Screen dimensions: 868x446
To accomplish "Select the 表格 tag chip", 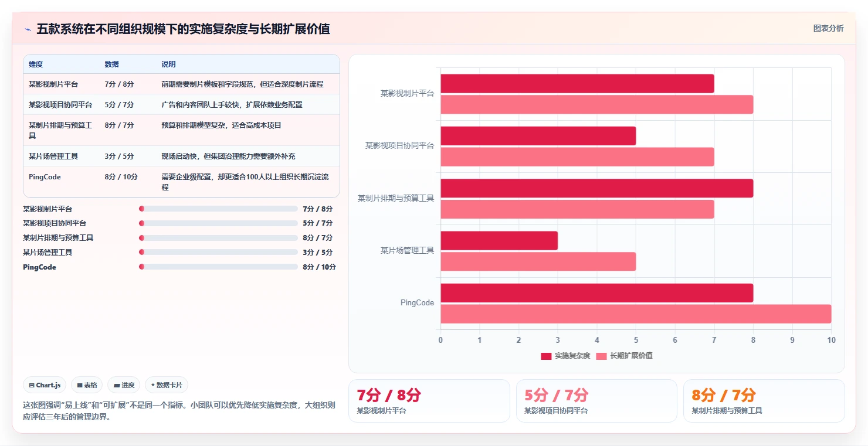I will pos(87,385).
